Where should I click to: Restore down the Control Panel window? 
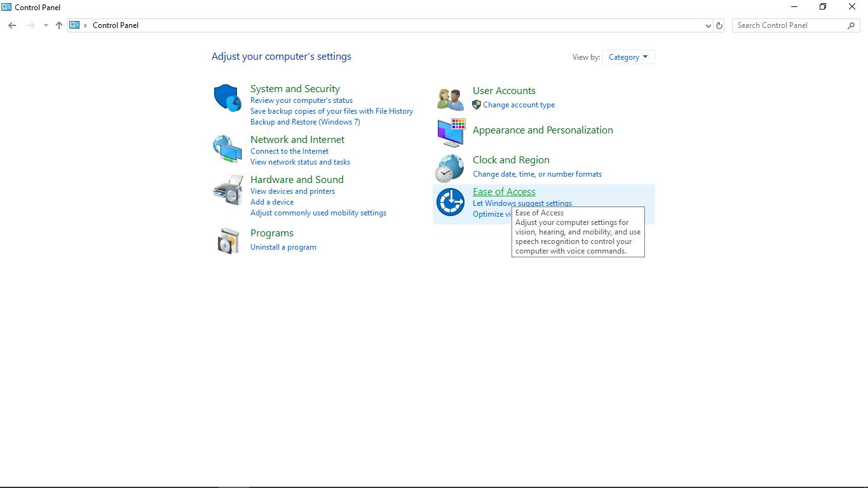click(x=823, y=7)
